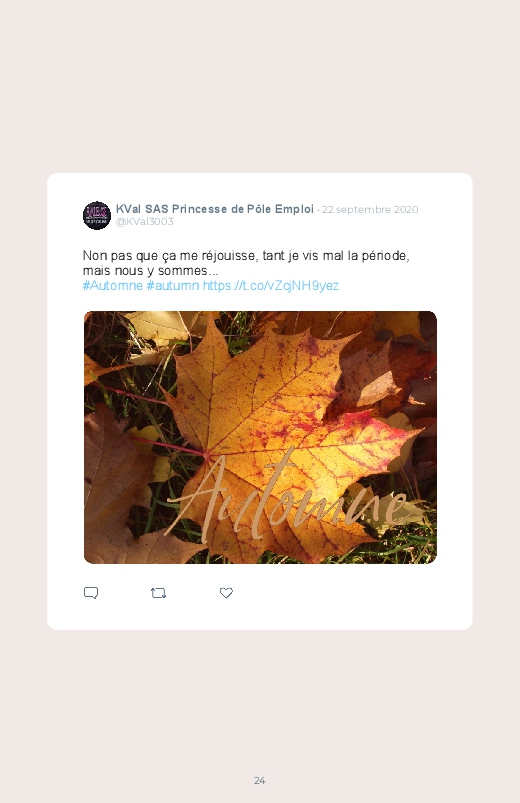The height and width of the screenshot is (803, 520).
Task: Click the 22 septembre 2020 date
Action: 370,209
